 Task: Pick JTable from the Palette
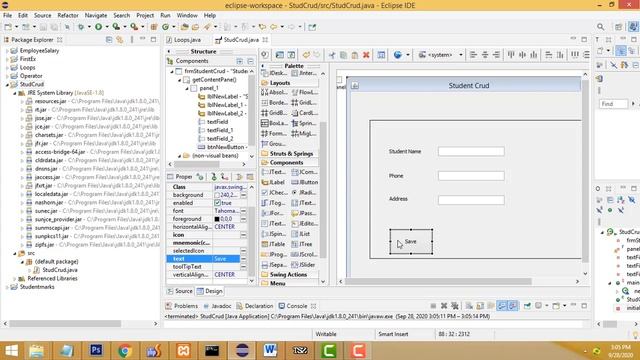[x=273, y=244]
